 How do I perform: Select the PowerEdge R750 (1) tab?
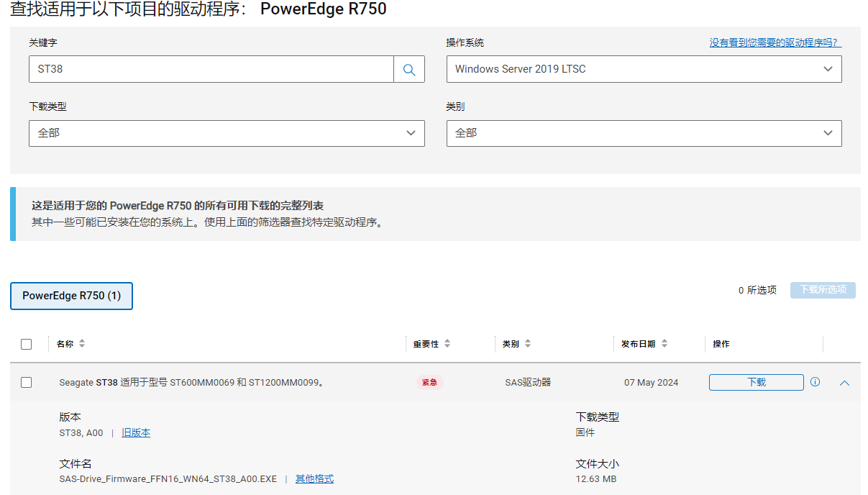pyautogui.click(x=71, y=296)
